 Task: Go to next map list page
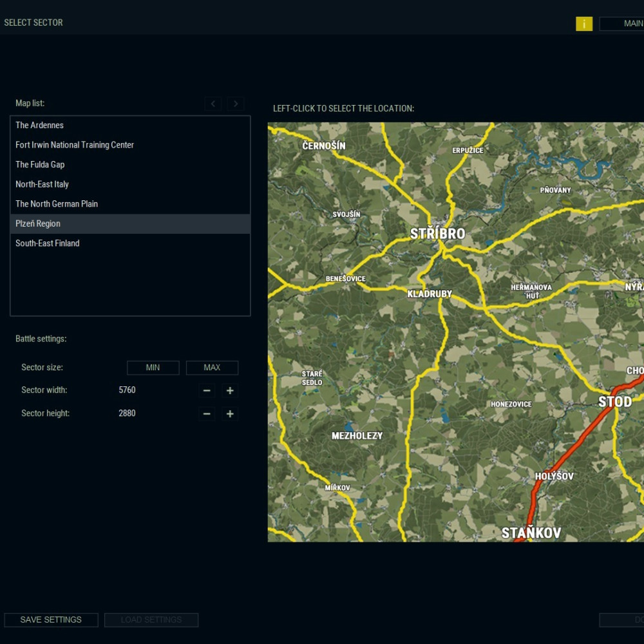[236, 104]
